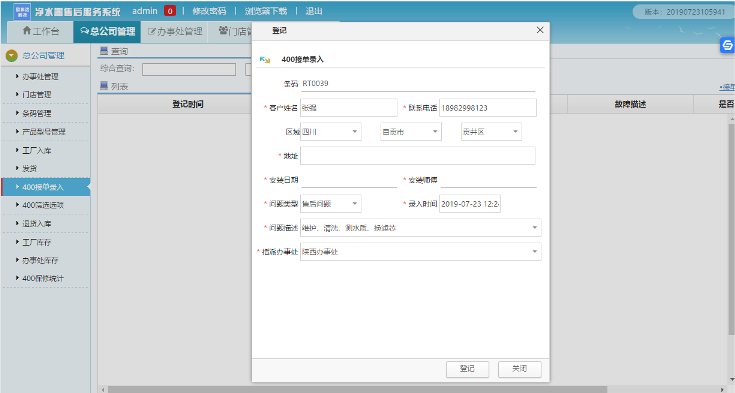Close the 登记 dialog with the X
The image size is (735, 393).
coord(540,30)
